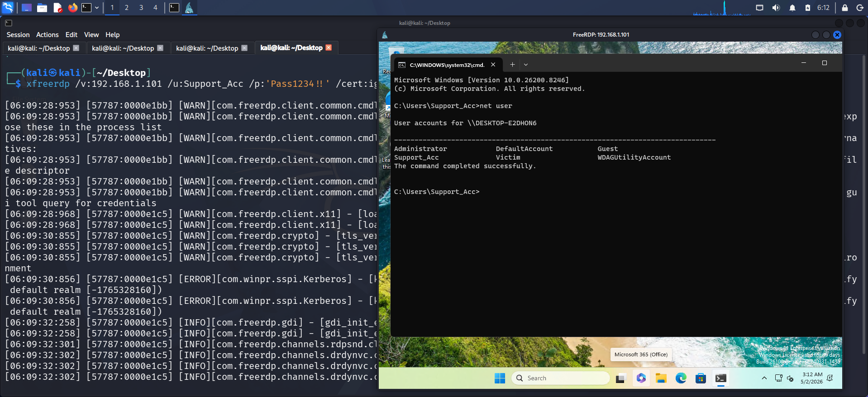This screenshot has height=397, width=868.
Task: Click the volume speaker icon in Kali panel
Action: pyautogui.click(x=776, y=8)
